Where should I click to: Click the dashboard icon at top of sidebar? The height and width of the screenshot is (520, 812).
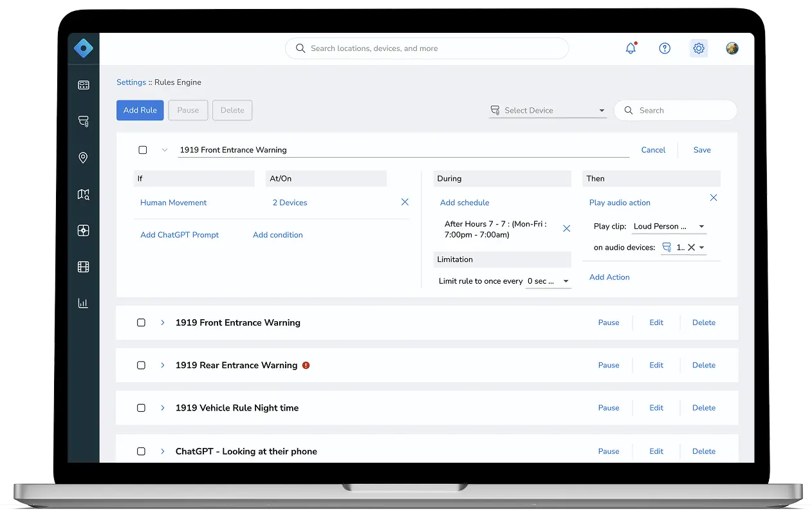pyautogui.click(x=83, y=84)
